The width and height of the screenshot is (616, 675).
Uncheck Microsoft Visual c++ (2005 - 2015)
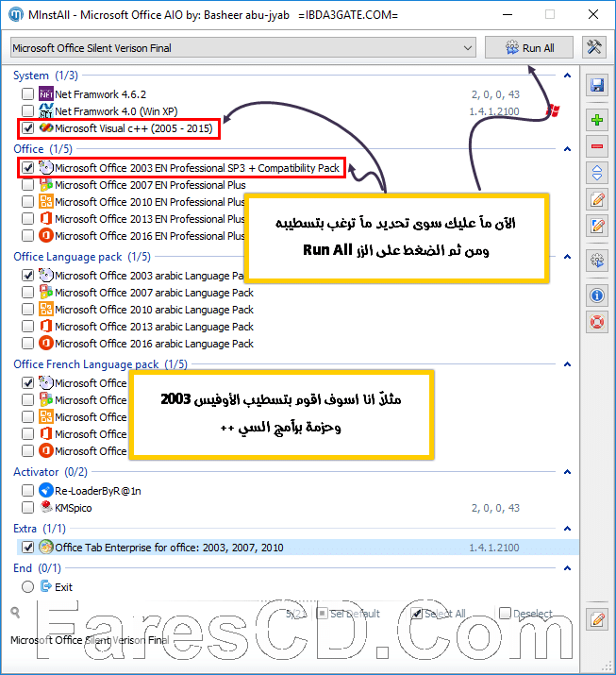click(27, 128)
